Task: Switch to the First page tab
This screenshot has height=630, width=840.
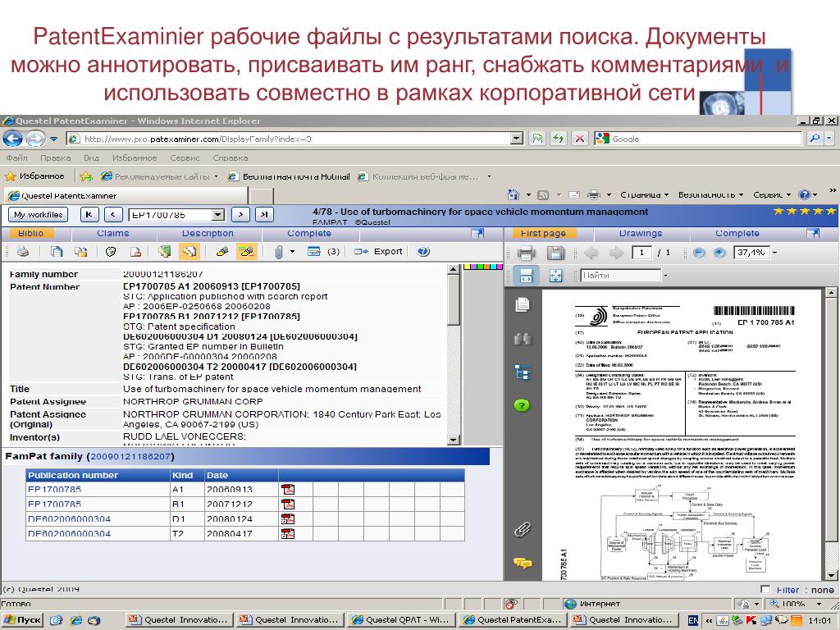Action: 543,234
